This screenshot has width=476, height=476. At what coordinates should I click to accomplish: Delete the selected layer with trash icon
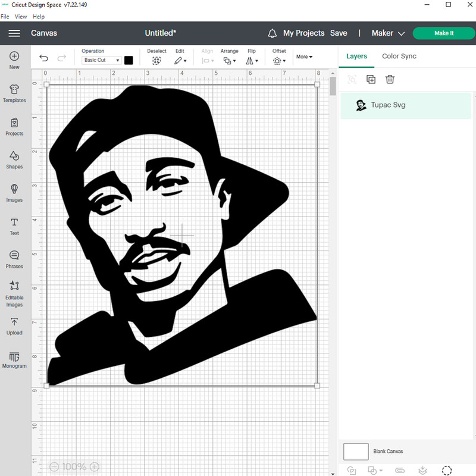[390, 79]
